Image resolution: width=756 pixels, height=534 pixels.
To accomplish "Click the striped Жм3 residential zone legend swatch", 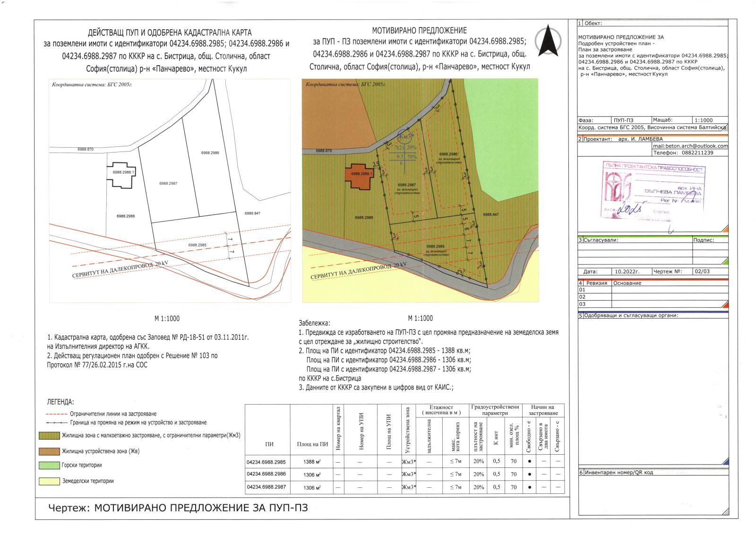I will click(49, 436).
